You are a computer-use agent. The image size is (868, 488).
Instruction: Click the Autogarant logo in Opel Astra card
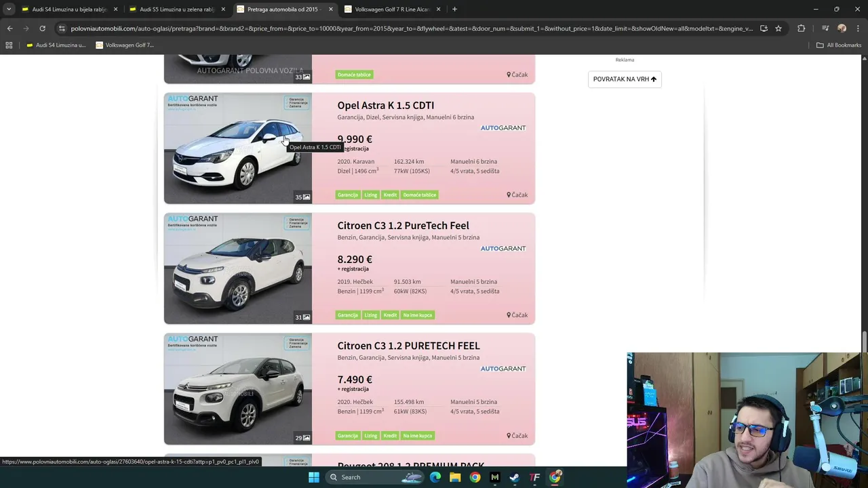[x=503, y=127]
